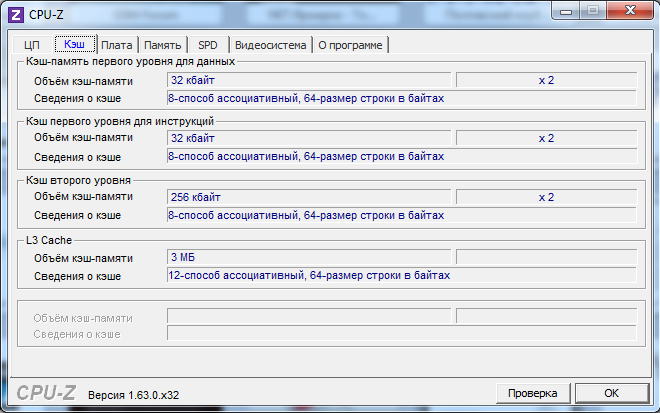Select the Кэш tab
The height and width of the screenshot is (413, 660).
74,44
